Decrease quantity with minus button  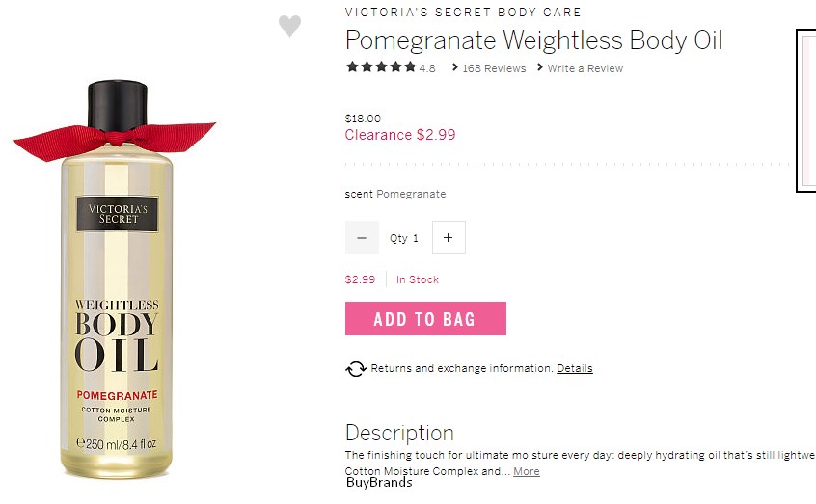pyautogui.click(x=362, y=238)
